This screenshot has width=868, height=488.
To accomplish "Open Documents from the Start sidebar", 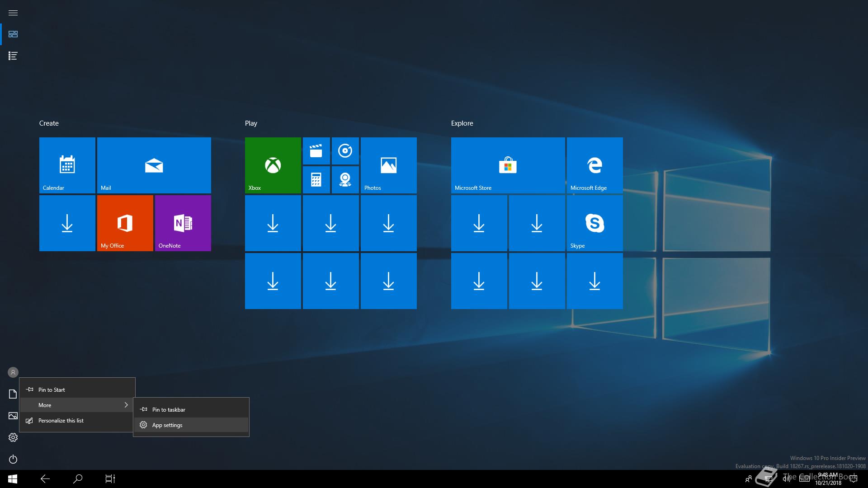I will 13,394.
